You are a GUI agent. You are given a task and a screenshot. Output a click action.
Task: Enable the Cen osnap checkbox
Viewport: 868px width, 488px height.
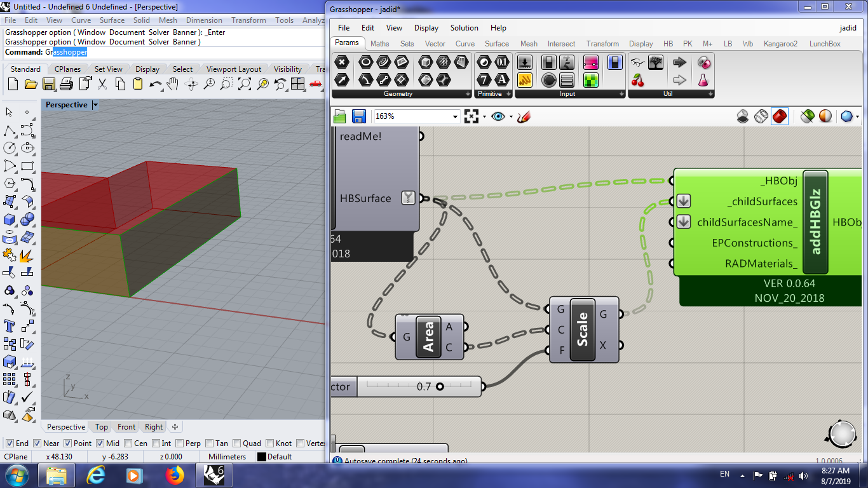pyautogui.click(x=128, y=444)
